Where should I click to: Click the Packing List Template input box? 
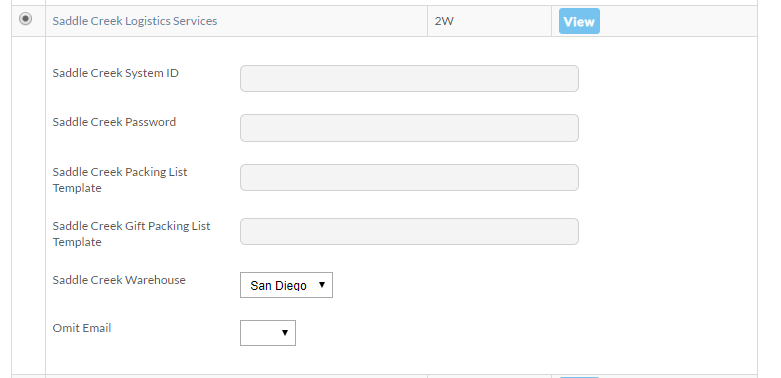pyautogui.click(x=409, y=177)
